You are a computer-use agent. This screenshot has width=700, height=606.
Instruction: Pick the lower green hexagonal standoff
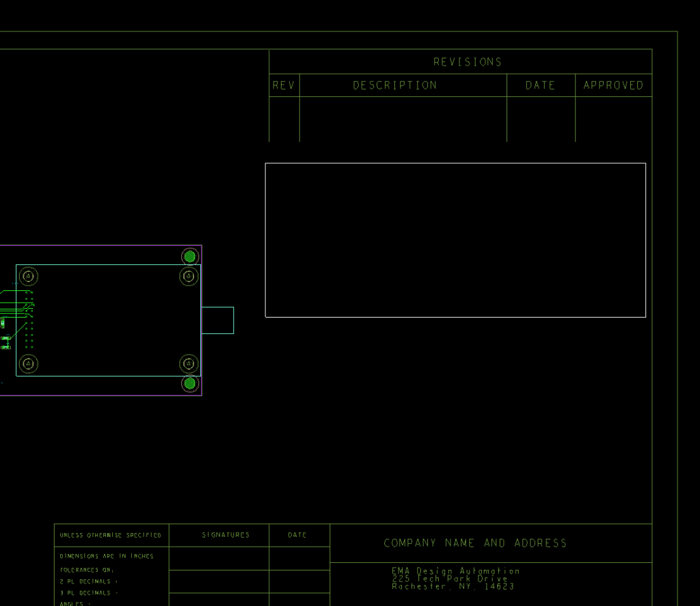(x=190, y=383)
